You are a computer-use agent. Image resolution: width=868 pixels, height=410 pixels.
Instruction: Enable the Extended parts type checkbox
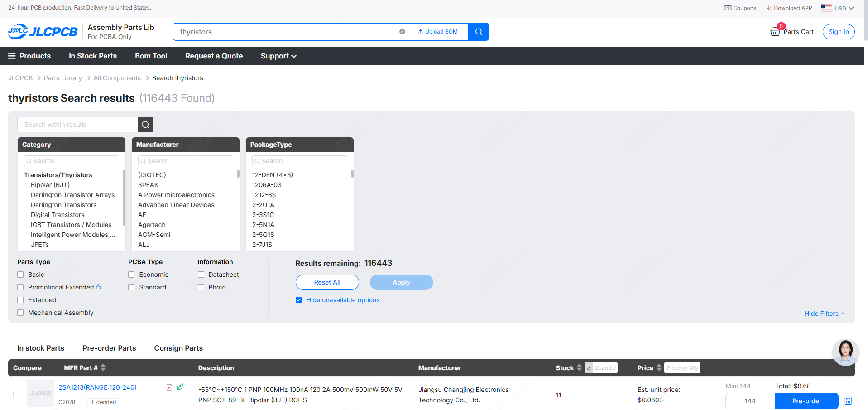pos(20,300)
